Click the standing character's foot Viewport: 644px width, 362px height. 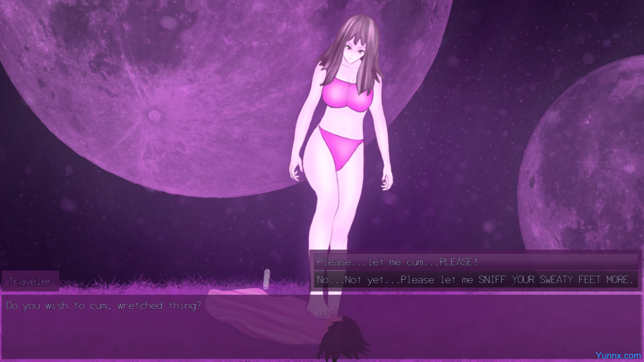point(320,309)
